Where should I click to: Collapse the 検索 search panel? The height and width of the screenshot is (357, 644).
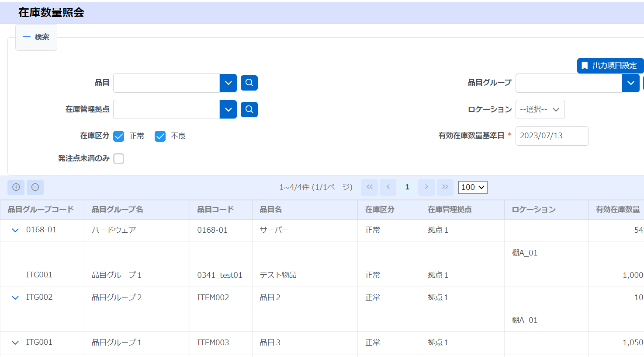36,37
